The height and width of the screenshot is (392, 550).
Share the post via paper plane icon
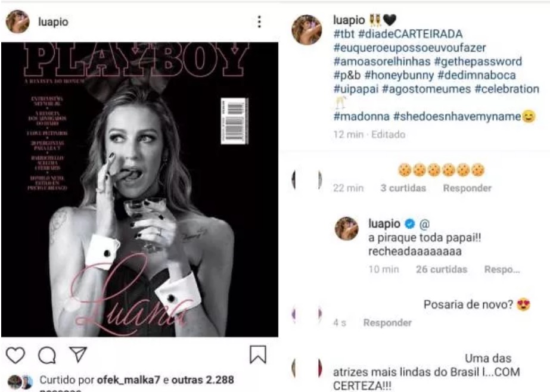click(x=78, y=354)
